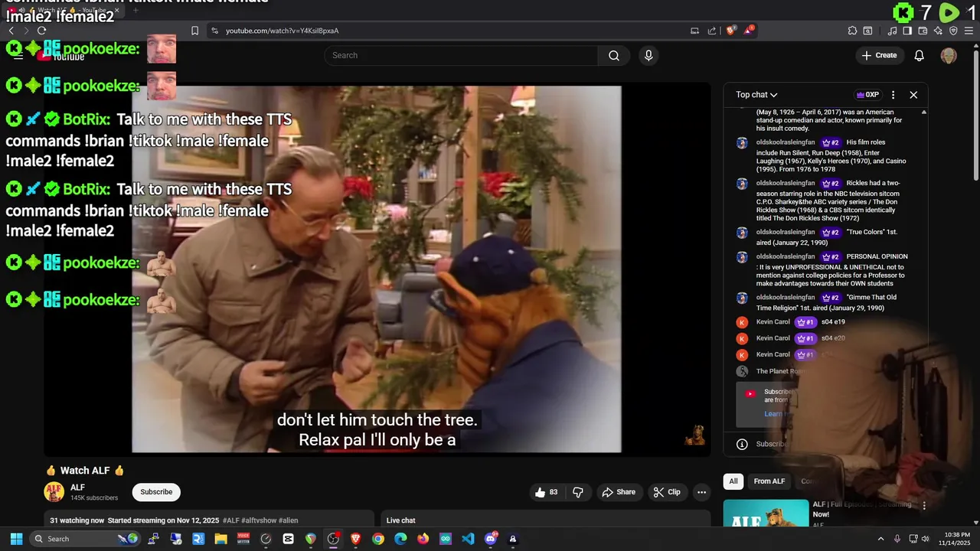
Task: Click ALF Full Episodes thumbnail
Action: click(766, 514)
